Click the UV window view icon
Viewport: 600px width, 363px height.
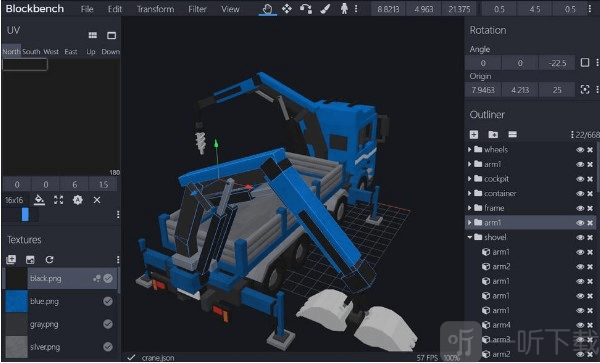tap(111, 35)
